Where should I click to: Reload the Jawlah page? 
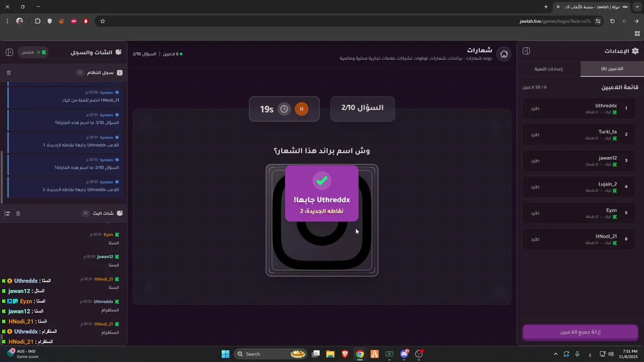click(612, 21)
